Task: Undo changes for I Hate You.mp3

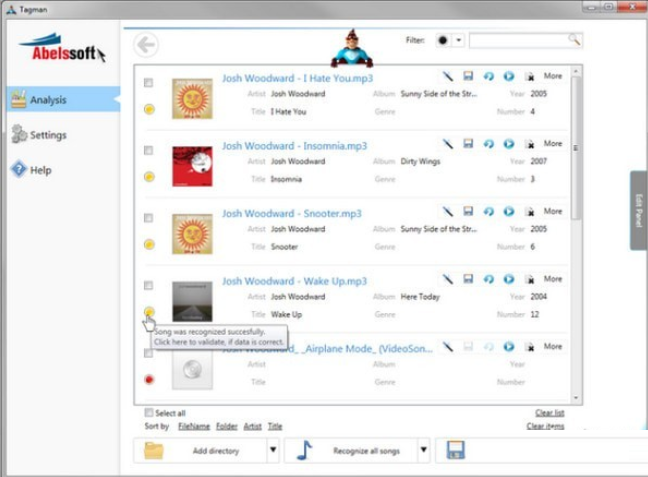Action: [x=488, y=76]
